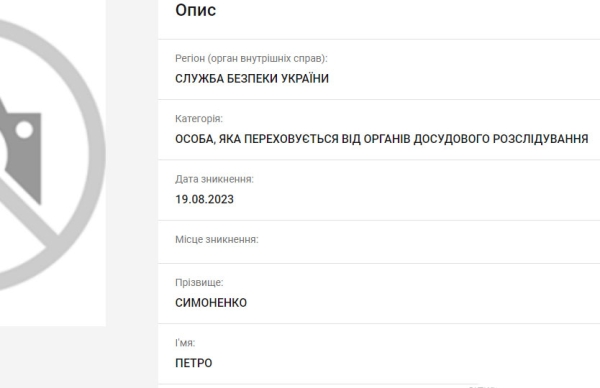600x388 pixels.
Task: Click the Прізвище field label
Action: click(199, 282)
